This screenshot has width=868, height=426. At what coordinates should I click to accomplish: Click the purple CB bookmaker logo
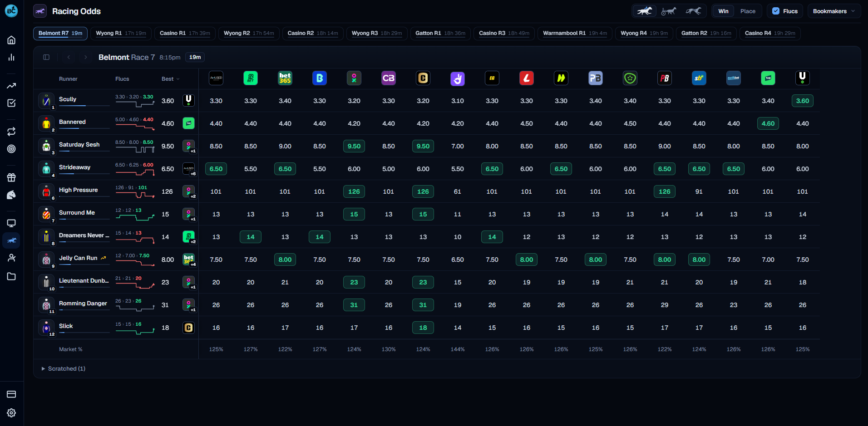coord(389,78)
